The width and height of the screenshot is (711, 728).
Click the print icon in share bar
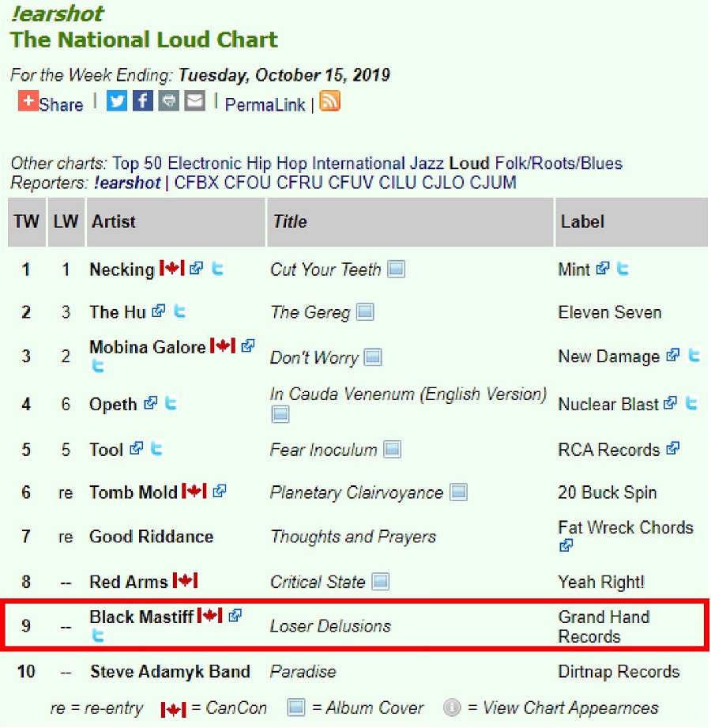pos(169,101)
